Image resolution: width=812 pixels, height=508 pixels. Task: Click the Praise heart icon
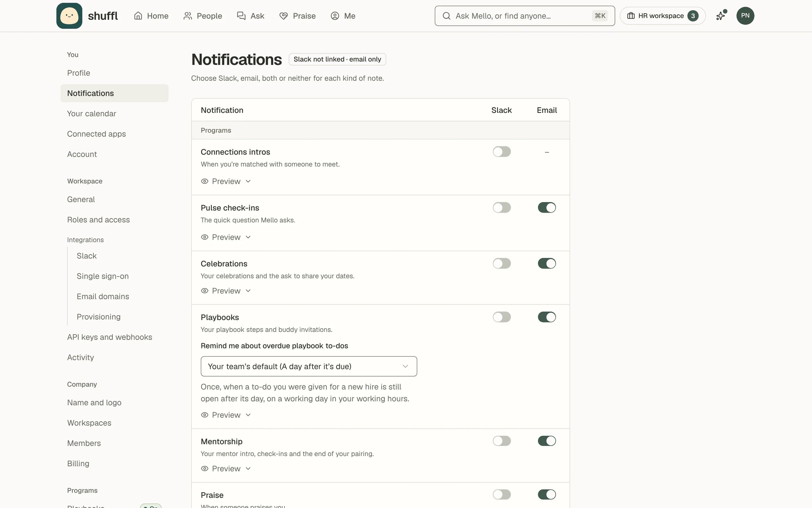click(x=284, y=16)
